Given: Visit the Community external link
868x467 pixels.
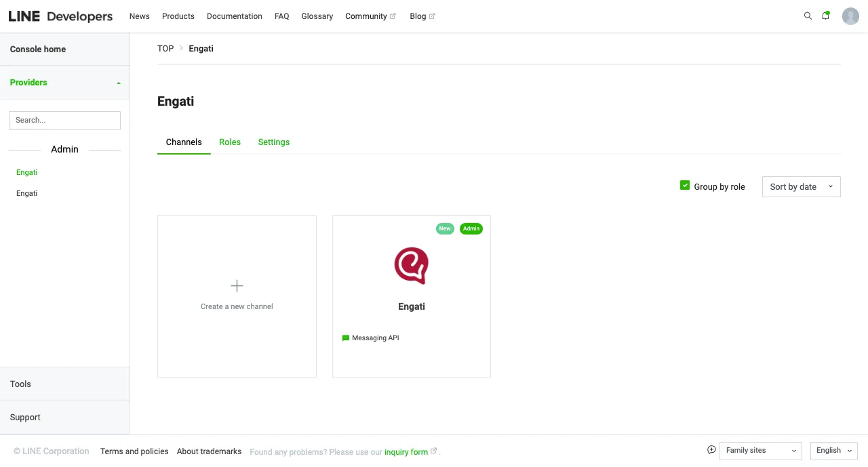Looking at the screenshot, I should tap(370, 16).
